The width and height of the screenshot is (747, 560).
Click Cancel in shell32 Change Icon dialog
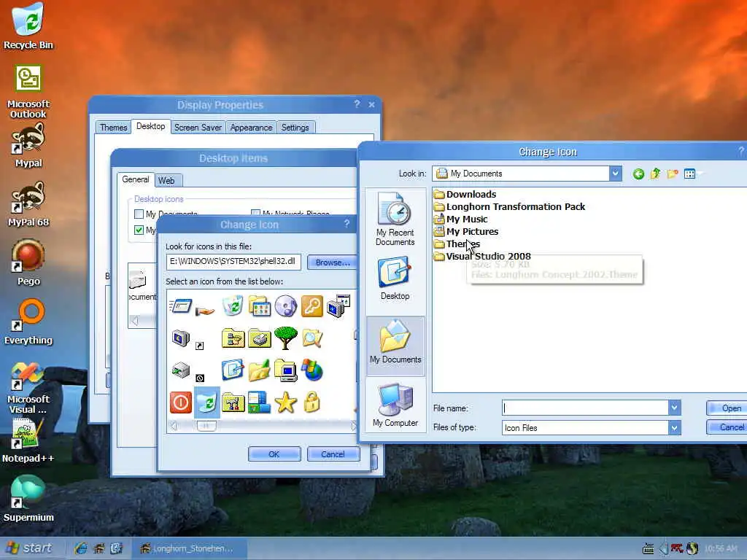tap(333, 454)
